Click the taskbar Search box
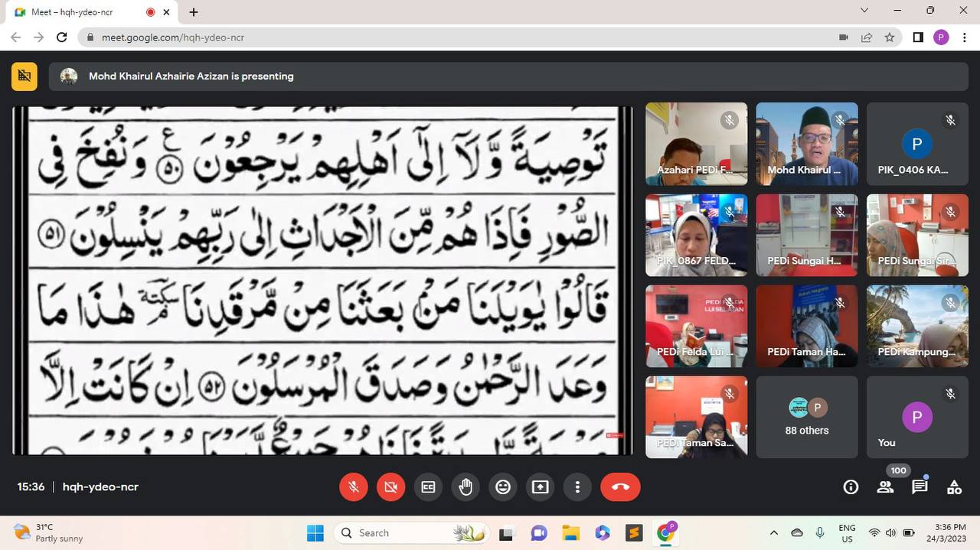This screenshot has height=550, width=980. 412,533
